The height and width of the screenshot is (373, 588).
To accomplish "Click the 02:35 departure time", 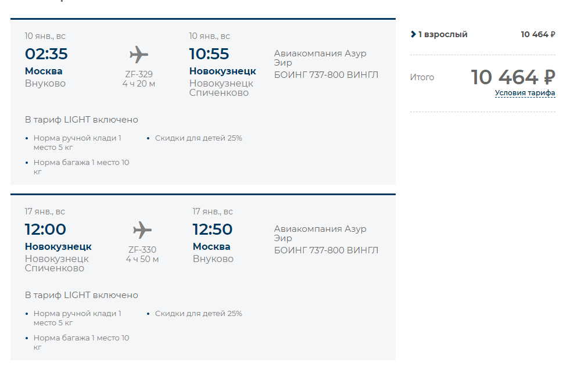I will point(46,54).
